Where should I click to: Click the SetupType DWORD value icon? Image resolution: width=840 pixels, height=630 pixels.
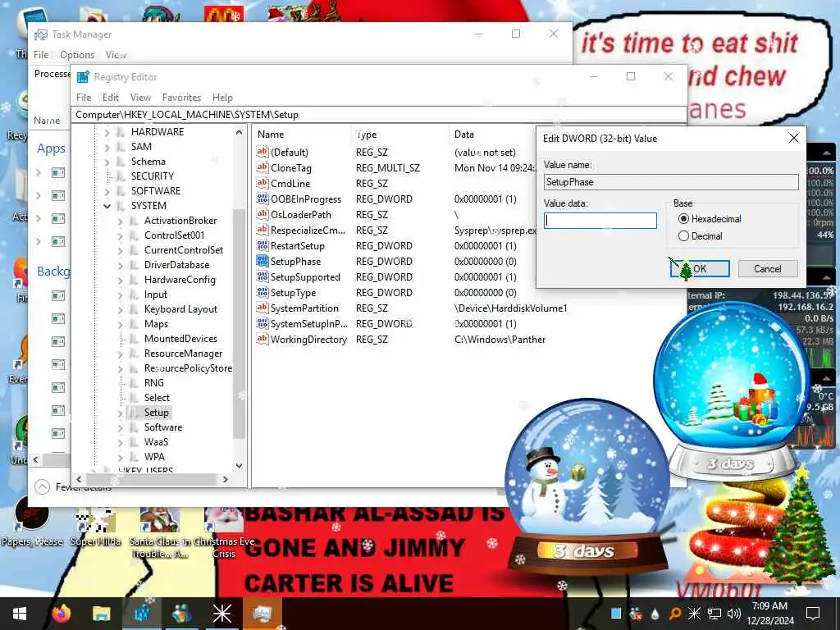262,292
